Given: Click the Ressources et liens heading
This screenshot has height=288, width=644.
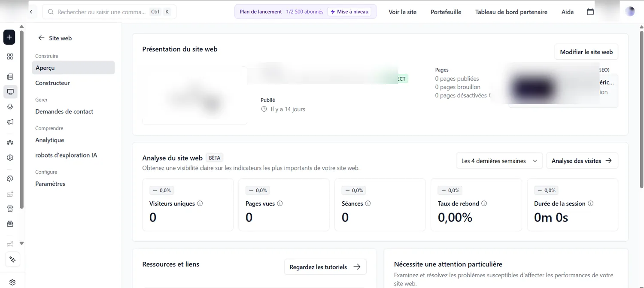Looking at the screenshot, I should (171, 264).
